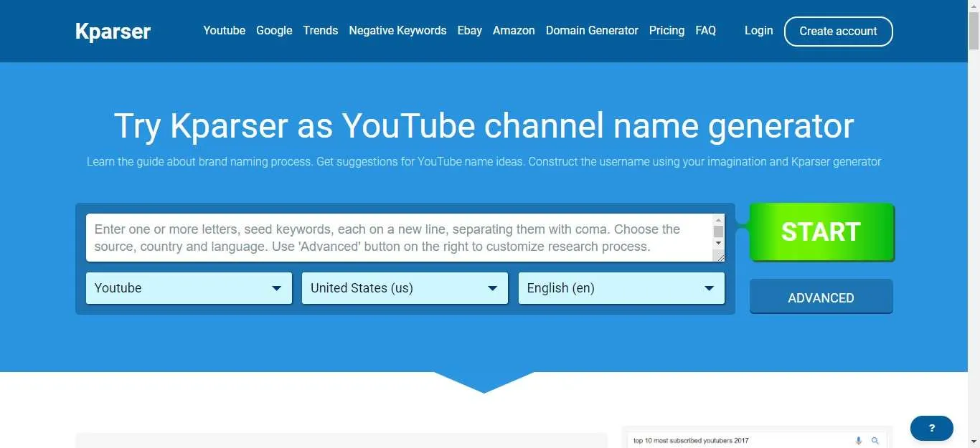Open the Youtube menu item

pyautogui.click(x=224, y=30)
